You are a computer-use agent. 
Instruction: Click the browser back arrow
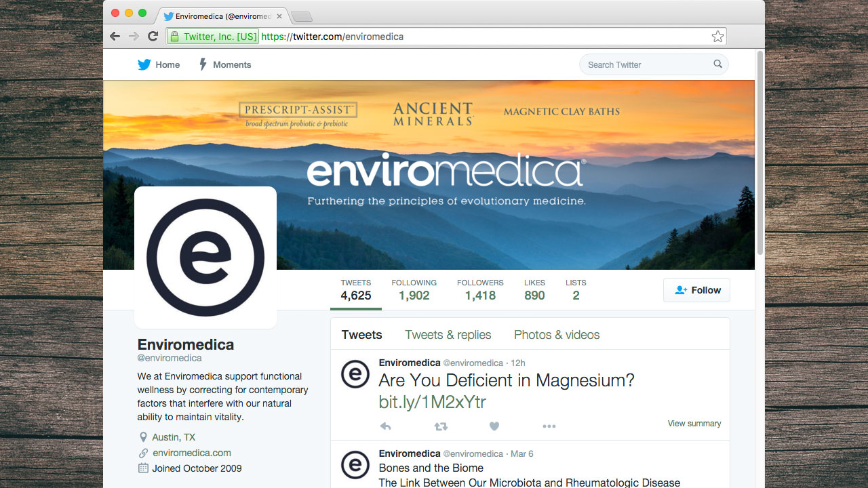pos(115,37)
